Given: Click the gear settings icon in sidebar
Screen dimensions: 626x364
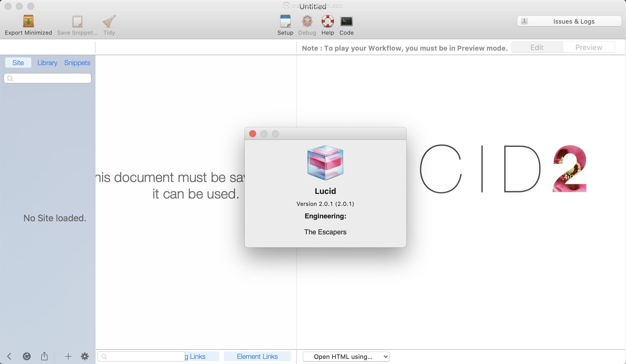Looking at the screenshot, I should pos(85,356).
